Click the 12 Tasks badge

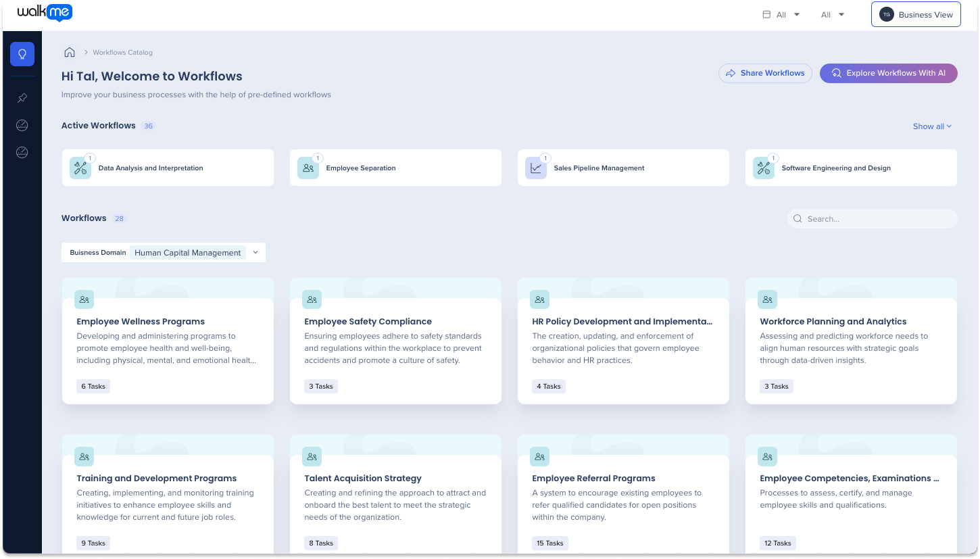[778, 543]
